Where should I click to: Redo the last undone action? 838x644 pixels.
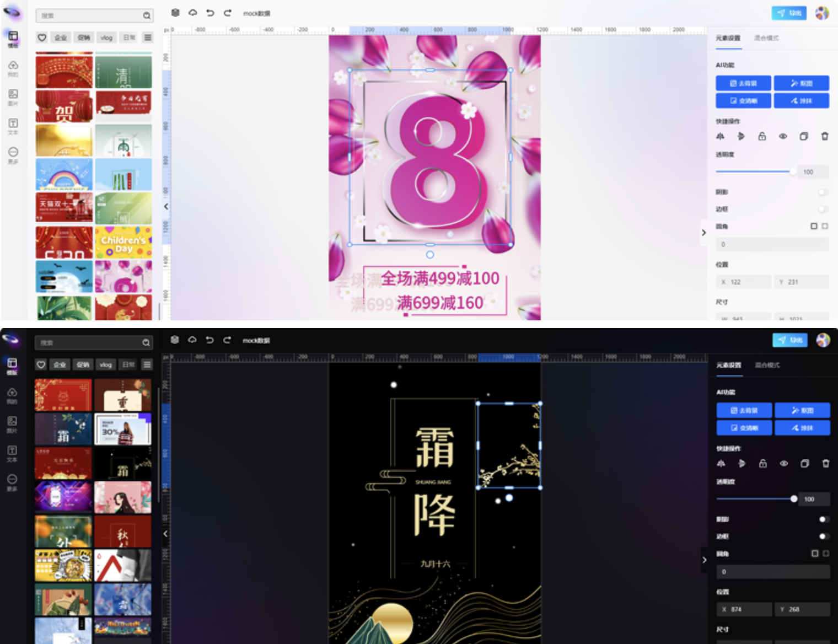click(228, 13)
